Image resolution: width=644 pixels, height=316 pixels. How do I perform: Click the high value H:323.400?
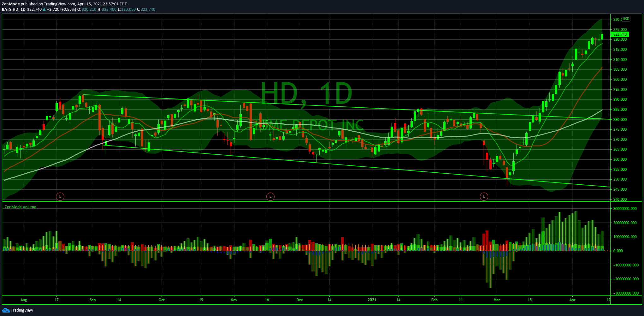coord(107,9)
